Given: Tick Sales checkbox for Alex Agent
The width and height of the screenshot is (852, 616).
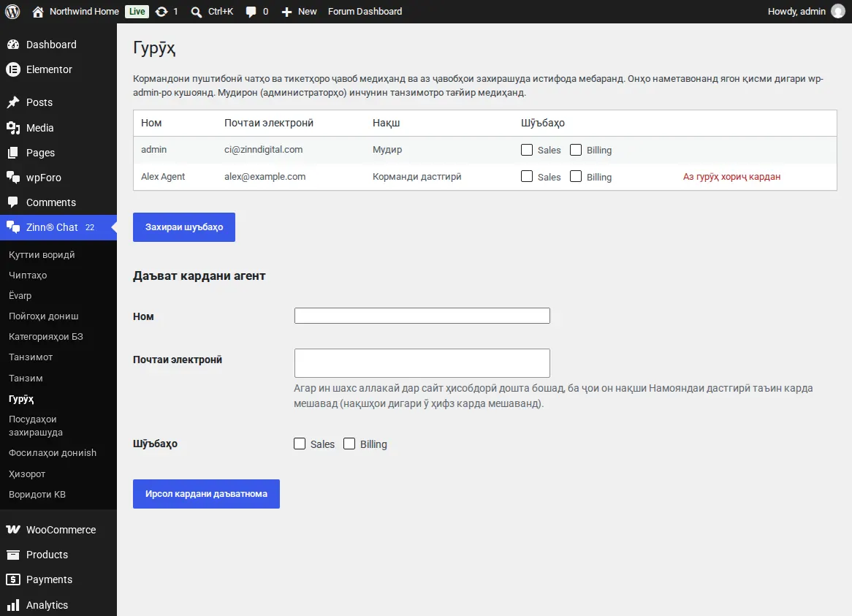Looking at the screenshot, I should click(x=527, y=177).
